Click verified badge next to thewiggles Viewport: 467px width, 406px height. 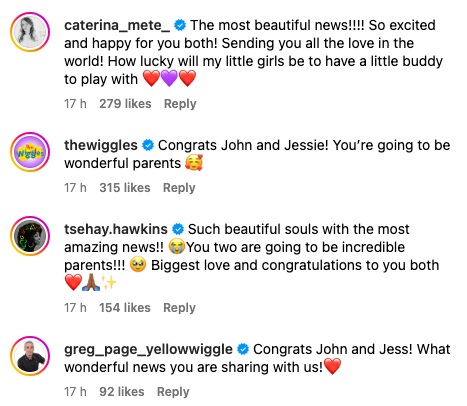coord(148,145)
